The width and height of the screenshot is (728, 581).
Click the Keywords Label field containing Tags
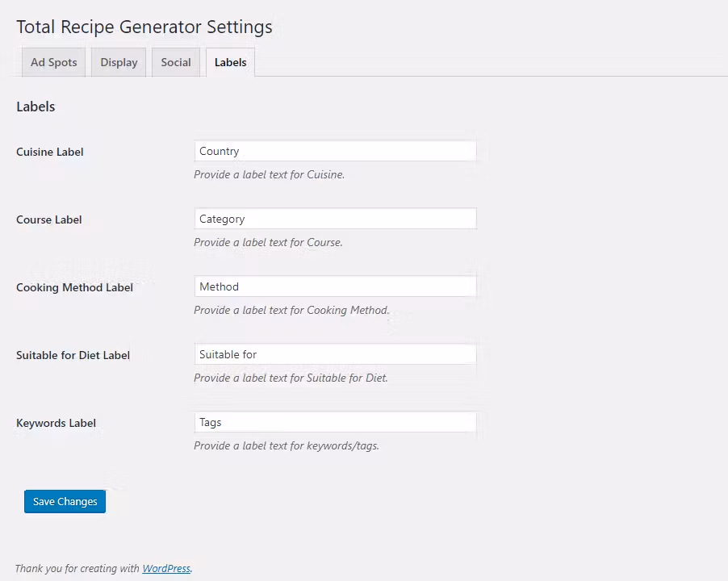pyautogui.click(x=335, y=422)
